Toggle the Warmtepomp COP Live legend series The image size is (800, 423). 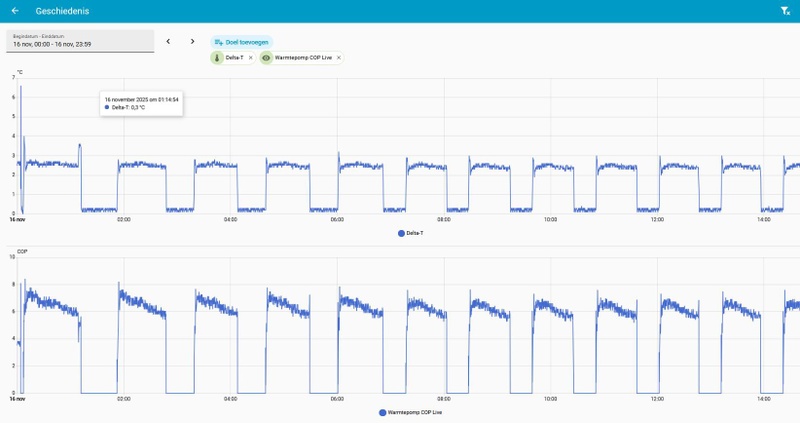pos(411,412)
